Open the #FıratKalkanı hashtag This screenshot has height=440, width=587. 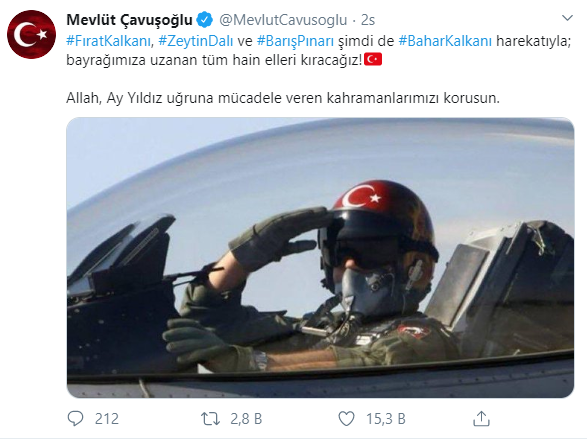click(x=109, y=41)
